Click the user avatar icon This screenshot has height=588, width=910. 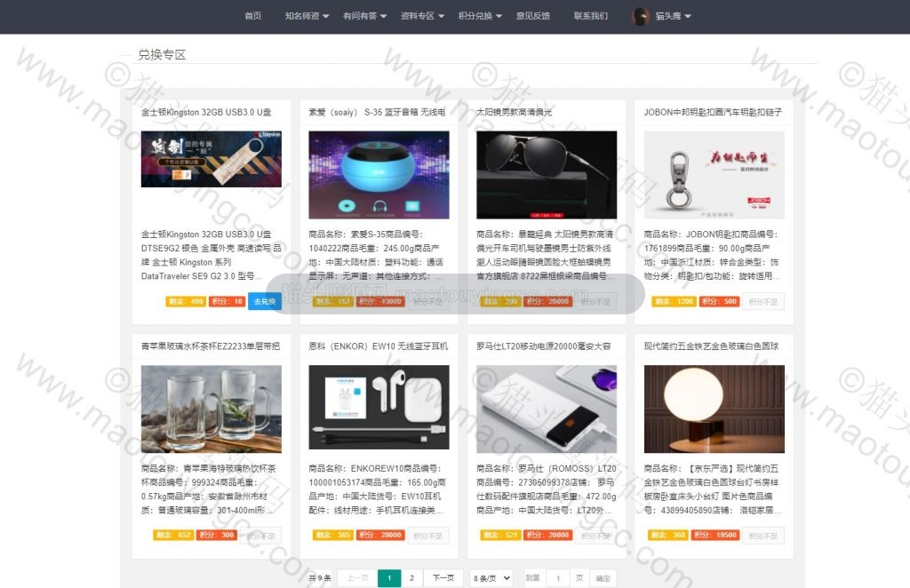tap(640, 16)
